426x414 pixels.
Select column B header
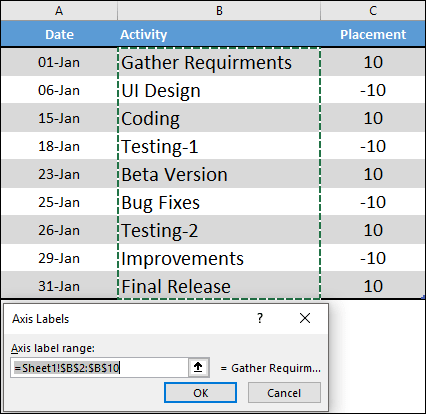(219, 11)
